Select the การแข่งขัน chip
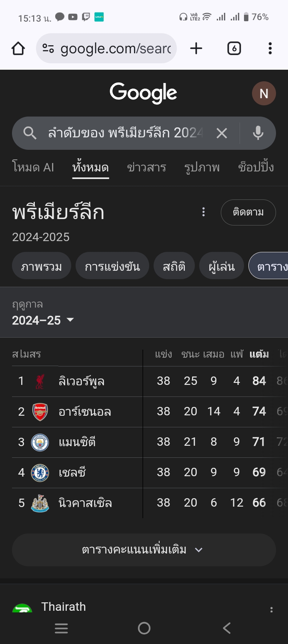 tap(112, 266)
